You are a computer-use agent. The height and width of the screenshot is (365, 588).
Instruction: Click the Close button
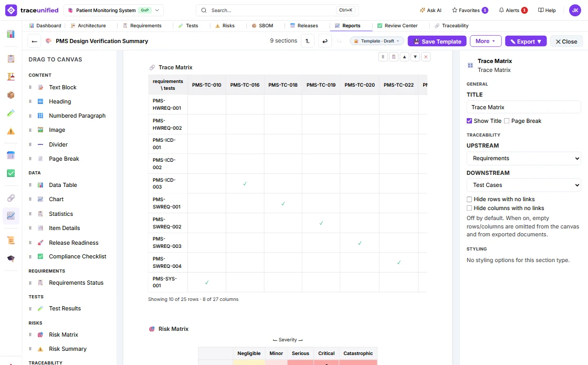(566, 41)
